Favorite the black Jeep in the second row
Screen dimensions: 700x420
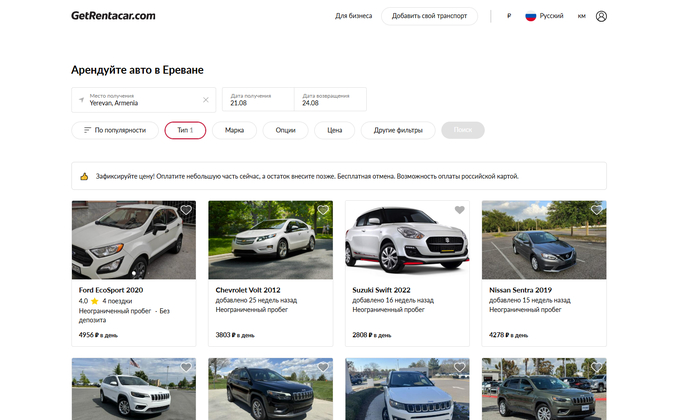[x=323, y=367]
